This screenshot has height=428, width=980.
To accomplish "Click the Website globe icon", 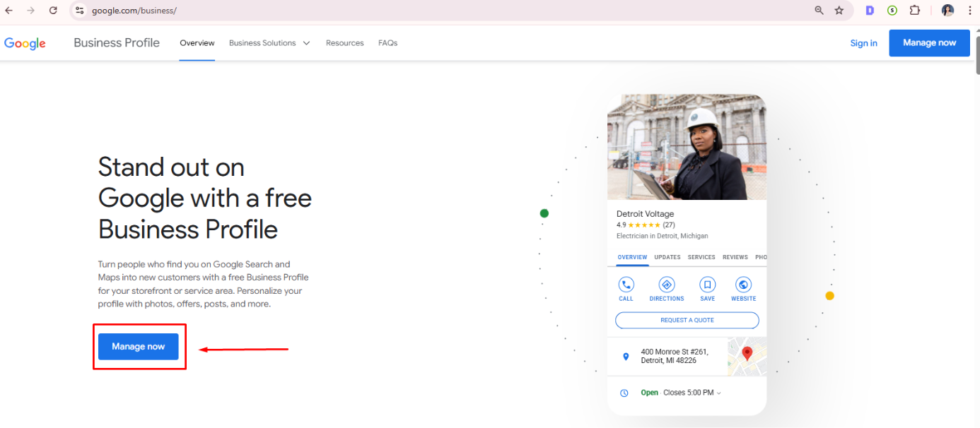I will click(743, 285).
